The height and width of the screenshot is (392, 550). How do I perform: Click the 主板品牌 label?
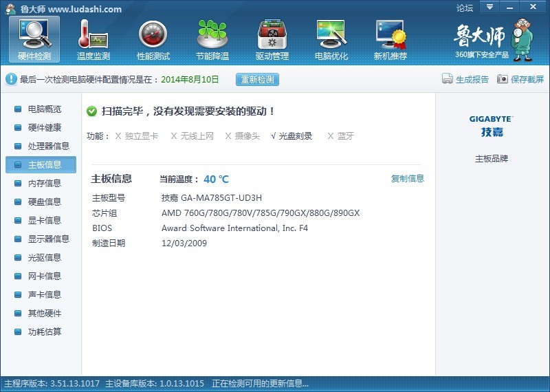pos(492,159)
